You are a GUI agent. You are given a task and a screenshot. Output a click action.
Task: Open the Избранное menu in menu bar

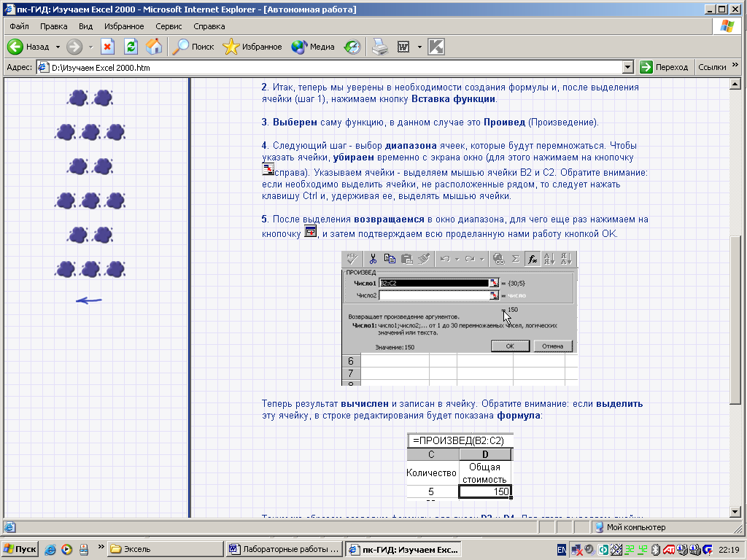coord(124,26)
